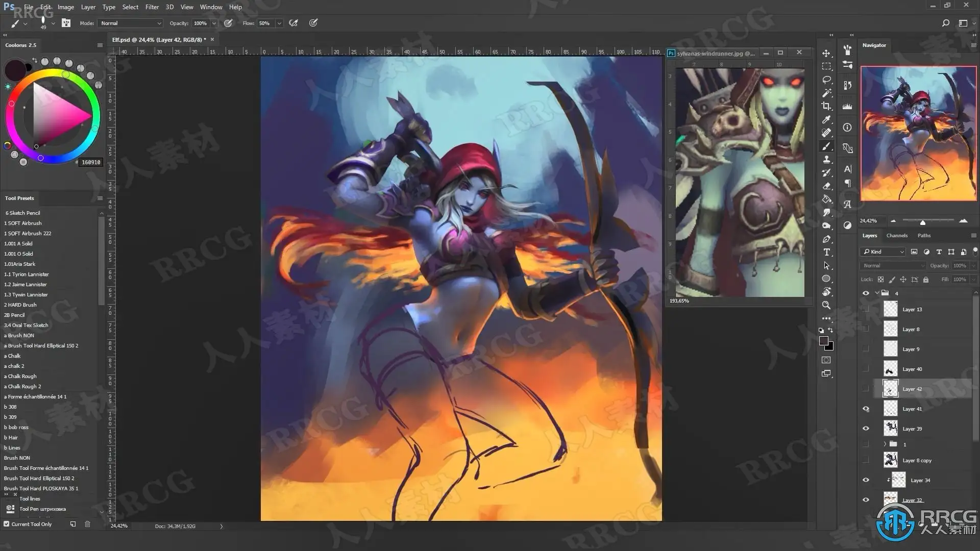Select the Horizontal Type tool
Image resolution: width=980 pixels, height=551 pixels.
(826, 252)
